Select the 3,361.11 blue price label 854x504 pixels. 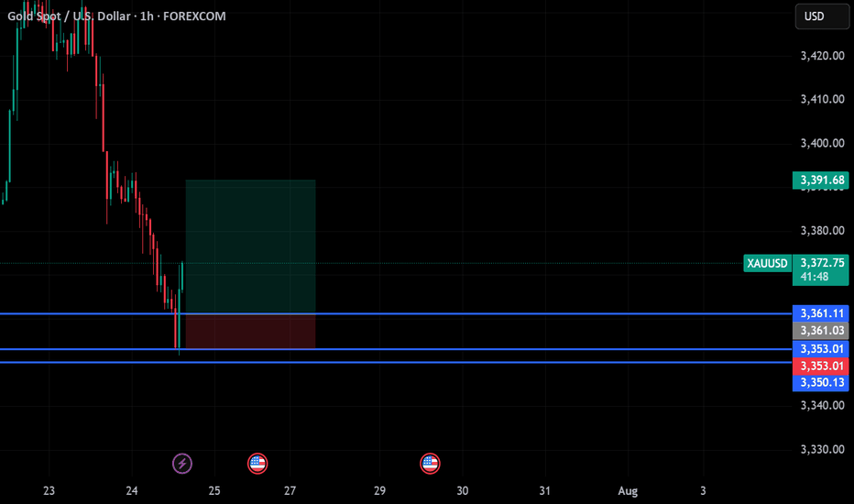(x=820, y=313)
